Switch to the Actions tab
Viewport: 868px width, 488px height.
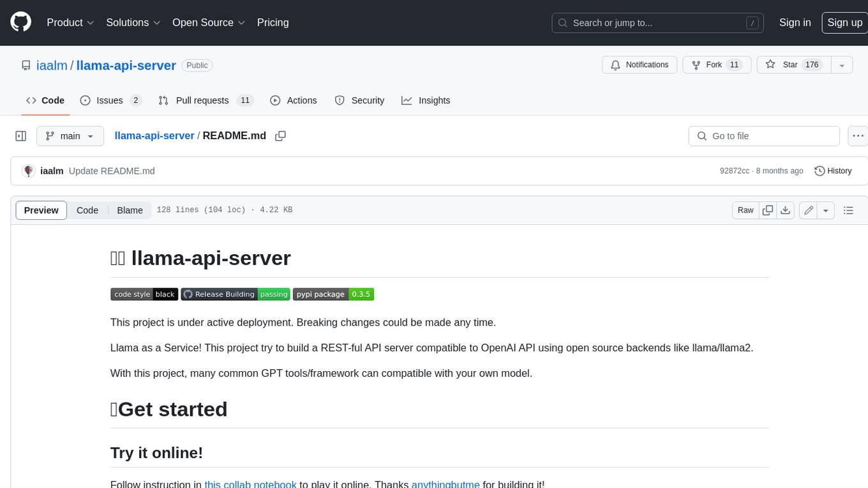[293, 100]
